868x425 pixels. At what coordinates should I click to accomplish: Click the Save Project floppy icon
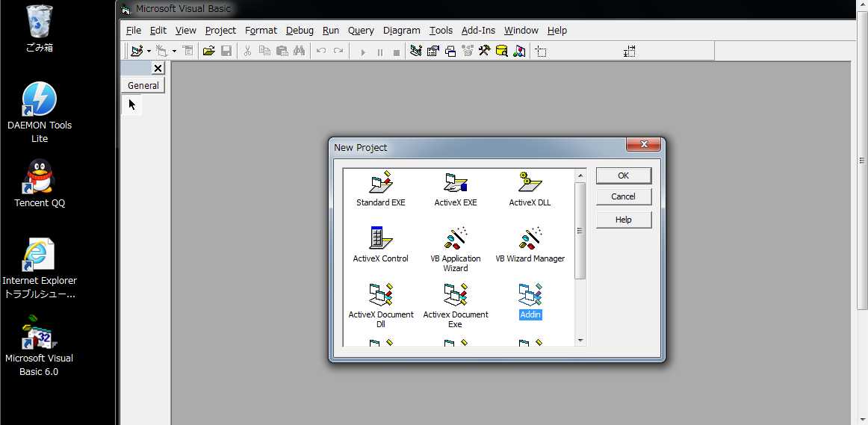[226, 52]
